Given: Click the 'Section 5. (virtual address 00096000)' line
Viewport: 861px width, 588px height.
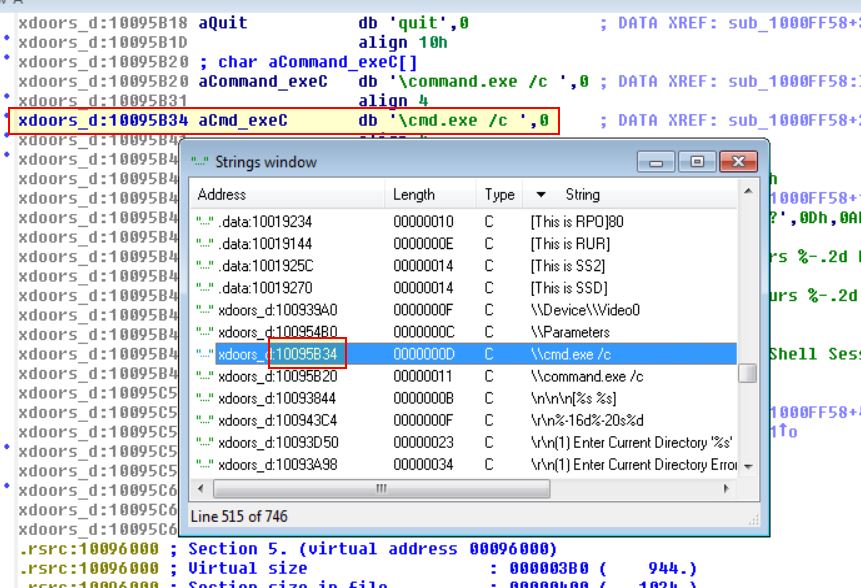Looking at the screenshot, I should click(x=372, y=548).
